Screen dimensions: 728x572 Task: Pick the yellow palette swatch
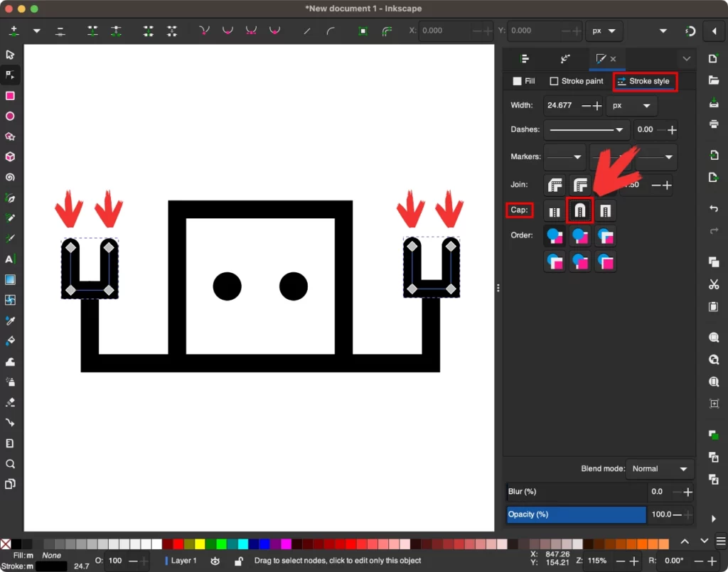(x=200, y=544)
